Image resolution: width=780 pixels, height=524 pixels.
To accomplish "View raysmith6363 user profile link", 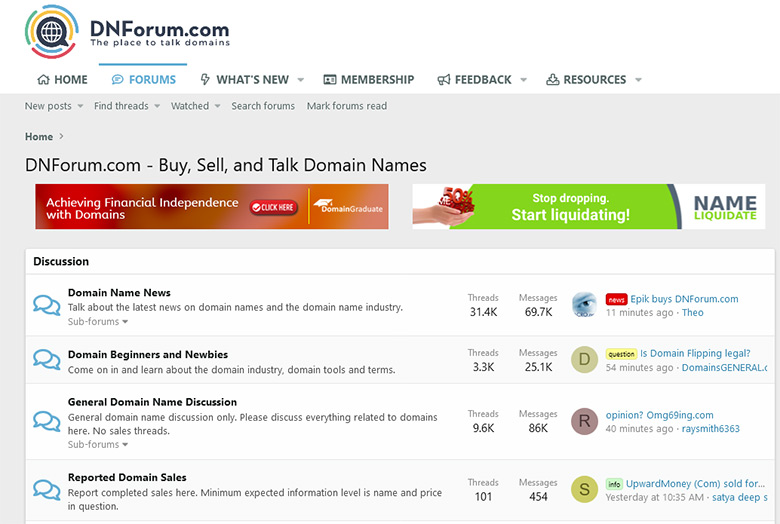I will tap(710, 429).
